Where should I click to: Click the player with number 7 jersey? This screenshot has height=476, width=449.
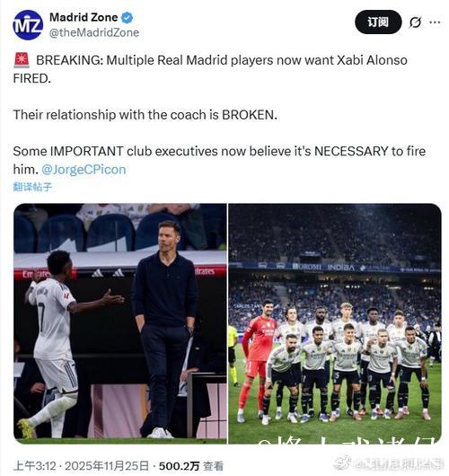(51, 343)
